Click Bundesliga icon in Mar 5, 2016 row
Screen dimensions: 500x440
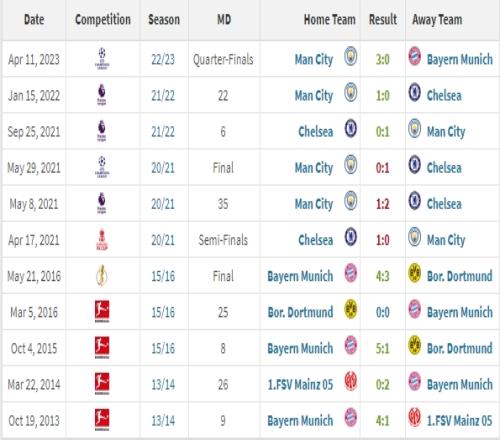click(x=102, y=312)
